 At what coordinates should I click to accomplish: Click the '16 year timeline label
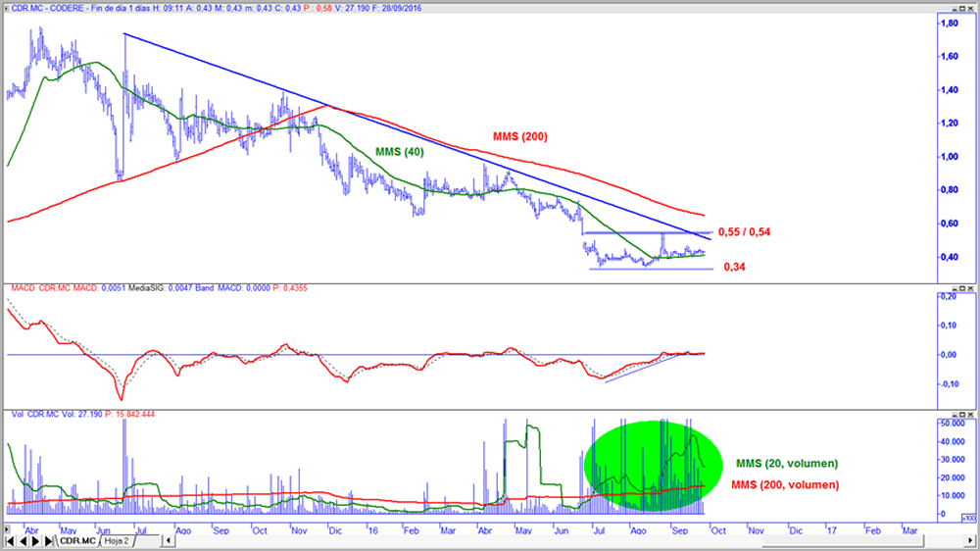tap(372, 530)
